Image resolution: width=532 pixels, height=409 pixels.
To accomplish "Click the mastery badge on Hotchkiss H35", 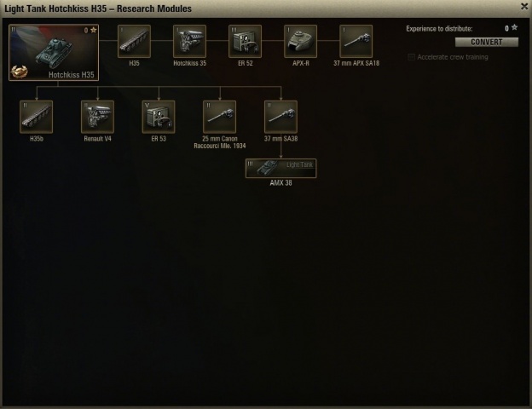I will tap(18, 72).
